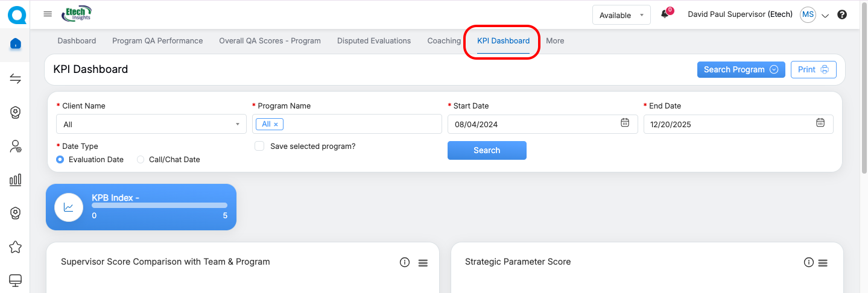Open the home icon in sidebar
This screenshot has height=293, width=868.
point(16,43)
